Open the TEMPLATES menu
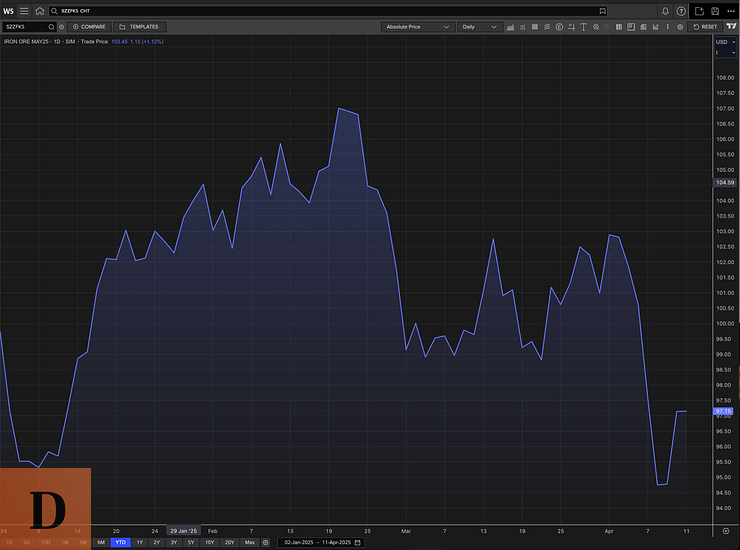740x550 pixels. point(138,27)
